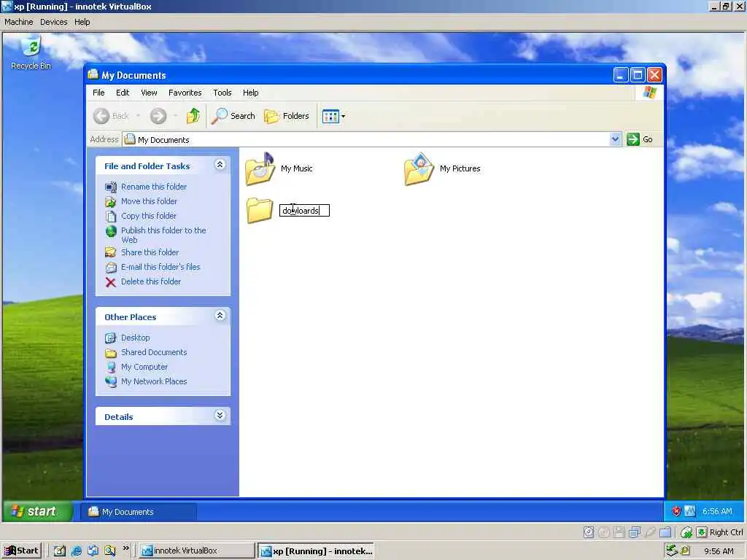Screen dimensions: 747x560
Task: Open the View menu
Action: (x=149, y=93)
